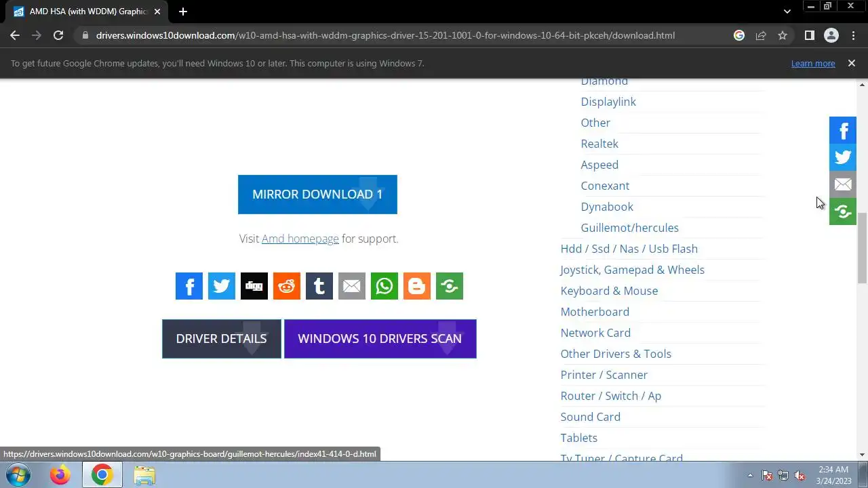Click Google icon in address bar
The image size is (868, 488).
(x=739, y=35)
